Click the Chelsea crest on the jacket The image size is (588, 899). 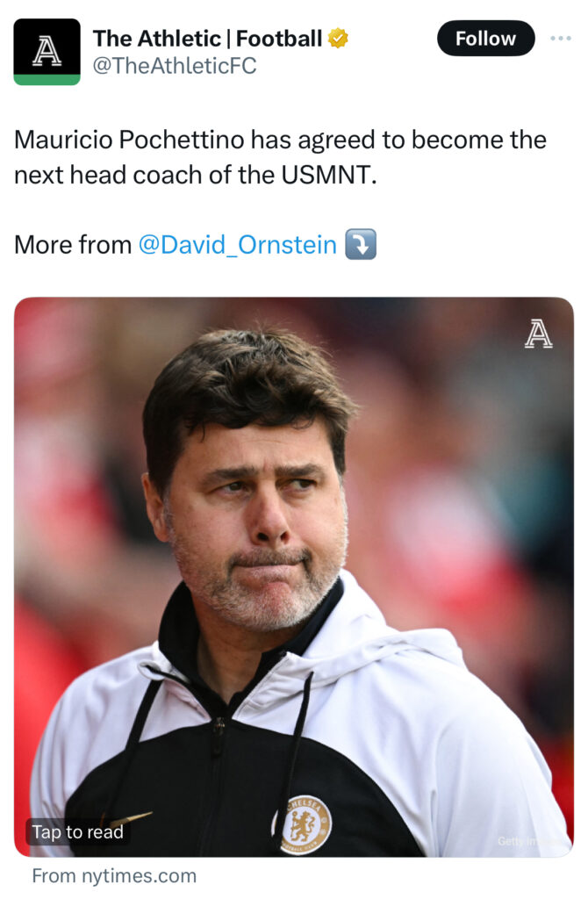point(302,825)
